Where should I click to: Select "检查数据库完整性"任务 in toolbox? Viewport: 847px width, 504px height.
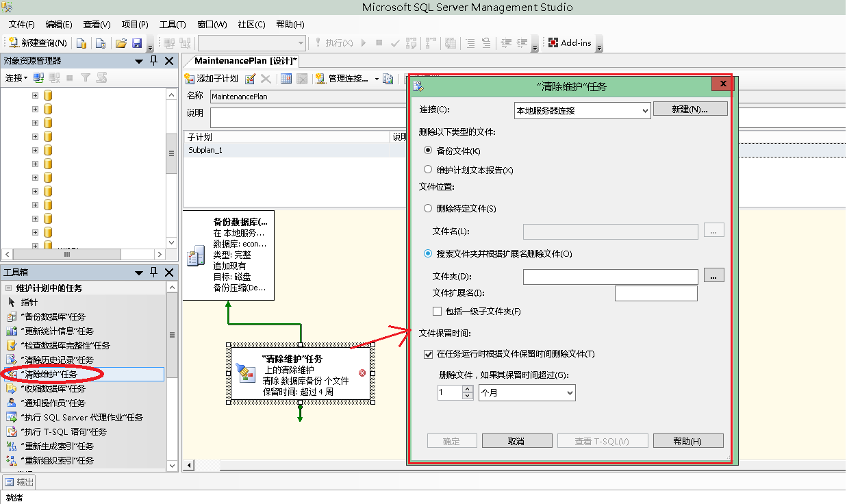coord(66,345)
